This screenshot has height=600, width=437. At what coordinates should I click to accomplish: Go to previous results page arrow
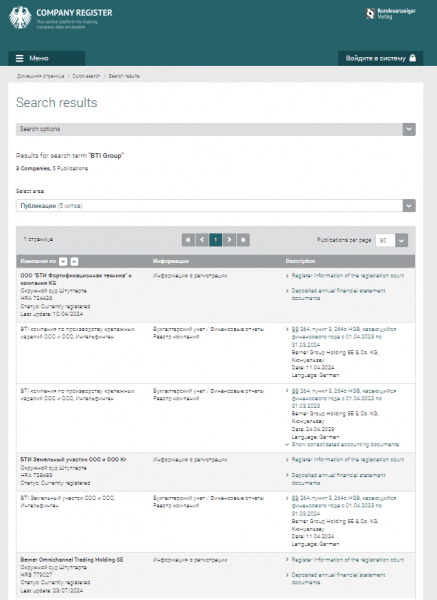pyautogui.click(x=202, y=240)
